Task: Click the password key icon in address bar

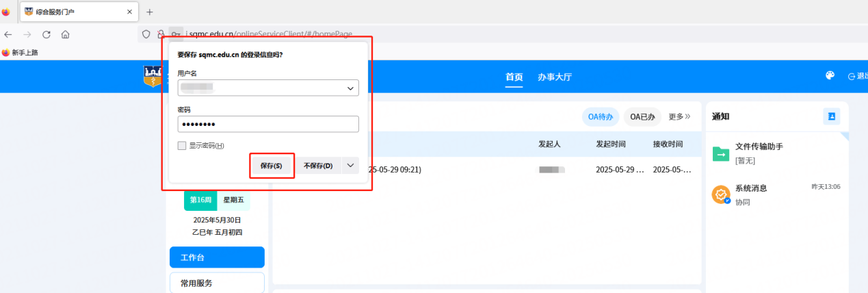Action: click(176, 34)
